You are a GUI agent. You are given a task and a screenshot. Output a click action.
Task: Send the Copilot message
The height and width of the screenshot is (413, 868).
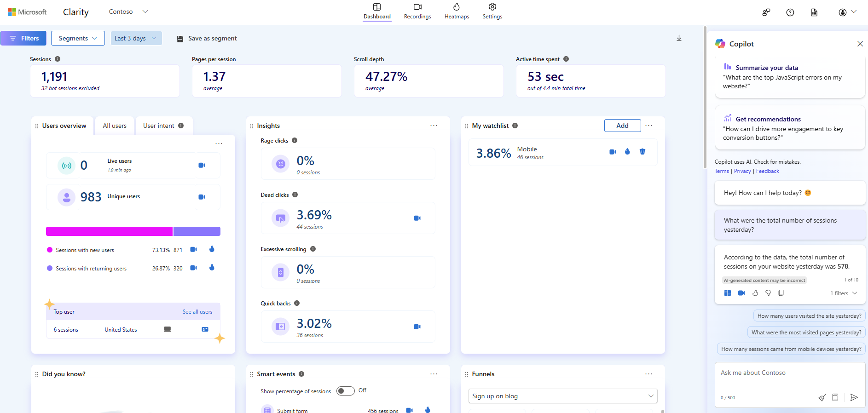[854, 397]
